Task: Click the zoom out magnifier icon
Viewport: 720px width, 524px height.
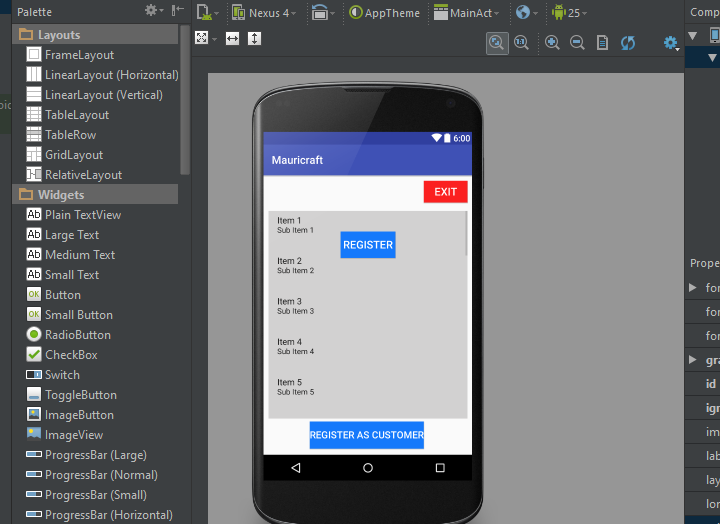Action: (577, 42)
